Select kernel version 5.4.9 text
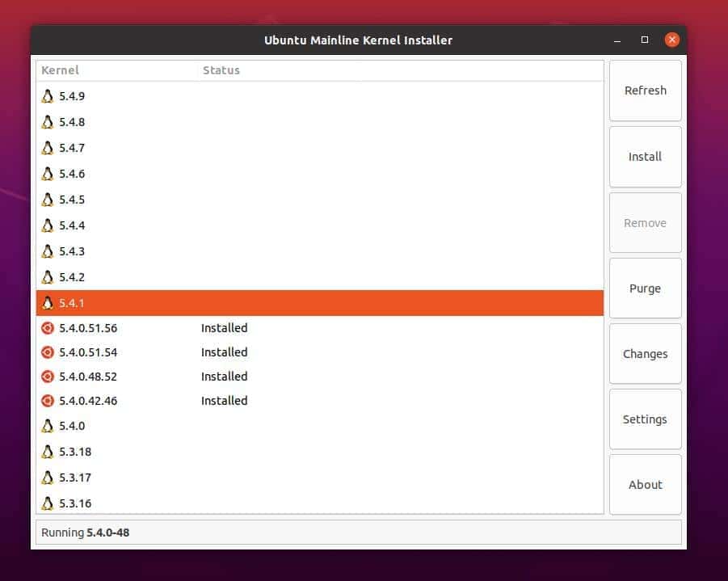The width and height of the screenshot is (728, 581). pos(72,96)
